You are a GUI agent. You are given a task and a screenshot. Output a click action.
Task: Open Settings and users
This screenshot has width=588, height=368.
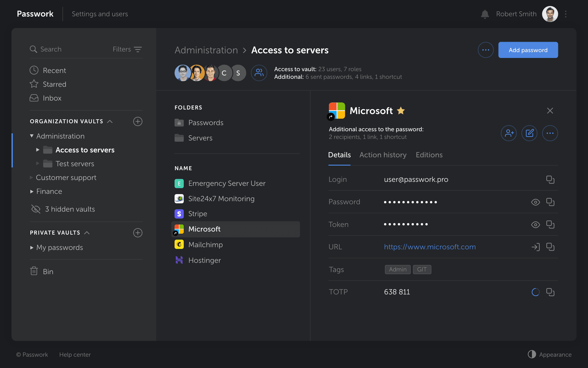pyautogui.click(x=100, y=14)
